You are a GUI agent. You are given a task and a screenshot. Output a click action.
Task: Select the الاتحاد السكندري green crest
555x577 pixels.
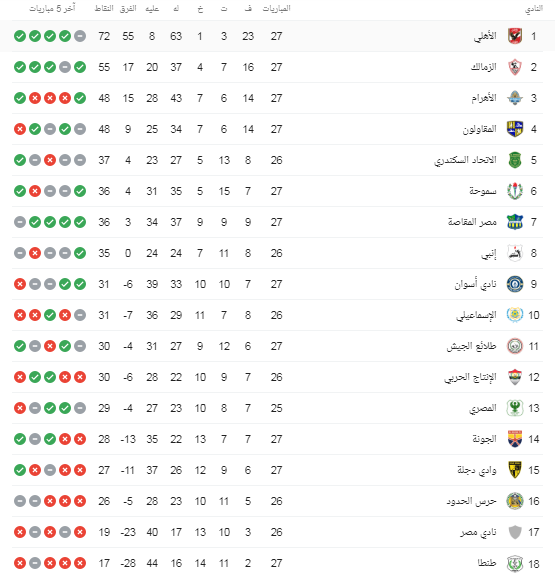tap(515, 160)
